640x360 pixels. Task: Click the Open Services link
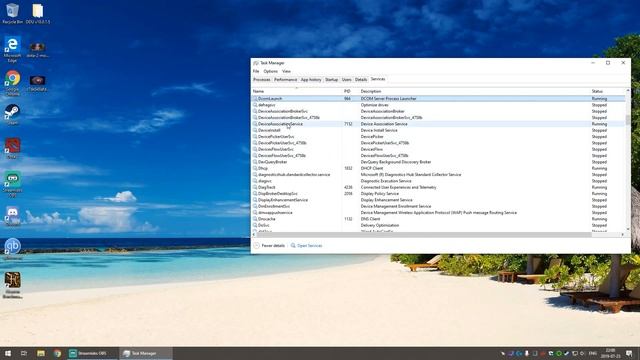point(309,245)
